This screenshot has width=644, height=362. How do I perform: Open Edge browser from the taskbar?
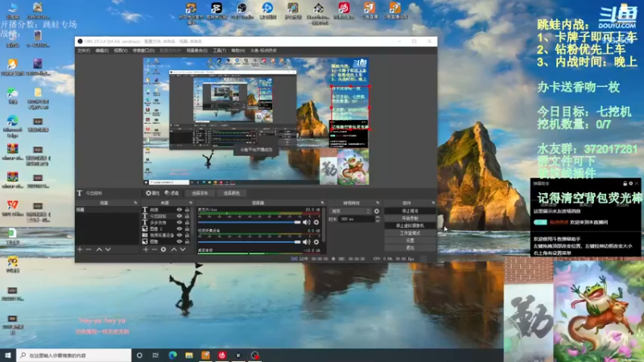coord(172,355)
